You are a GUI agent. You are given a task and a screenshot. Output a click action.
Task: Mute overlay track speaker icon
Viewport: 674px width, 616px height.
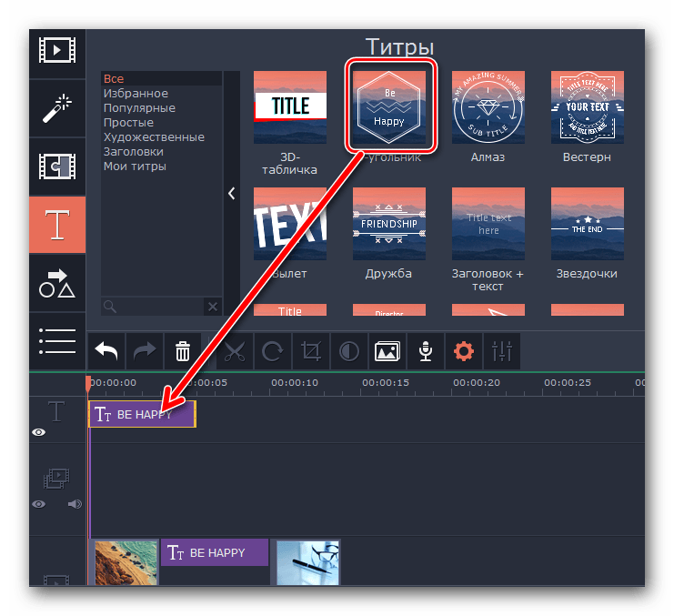pos(75,504)
